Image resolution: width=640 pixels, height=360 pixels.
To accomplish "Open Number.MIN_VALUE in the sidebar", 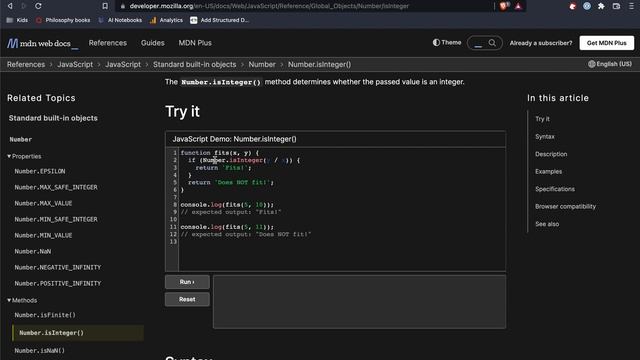I will pos(43,236).
